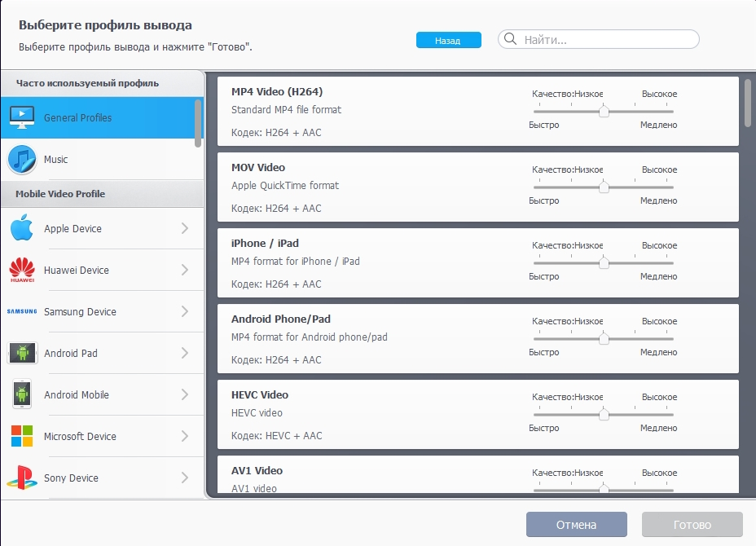Screen dimensions: 756x546
Task: Select the MP4 Video (H264) profile title
Action: (x=277, y=91)
